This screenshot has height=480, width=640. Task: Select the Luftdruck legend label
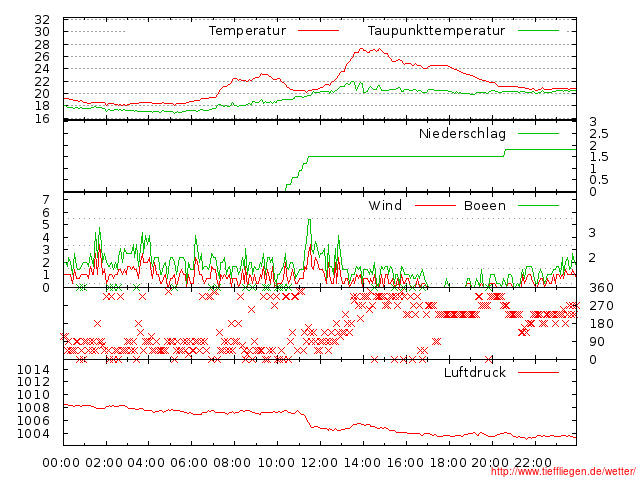475,372
